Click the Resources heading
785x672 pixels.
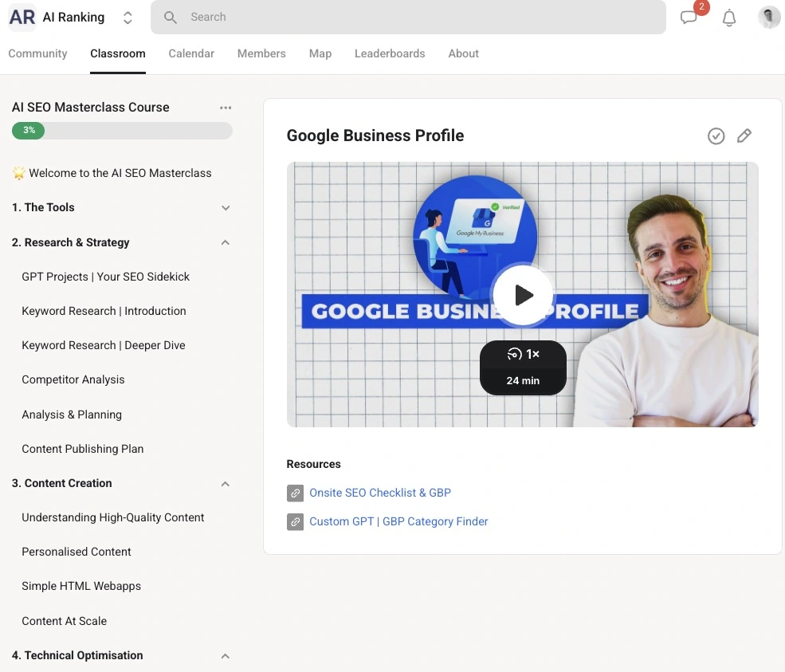point(313,465)
